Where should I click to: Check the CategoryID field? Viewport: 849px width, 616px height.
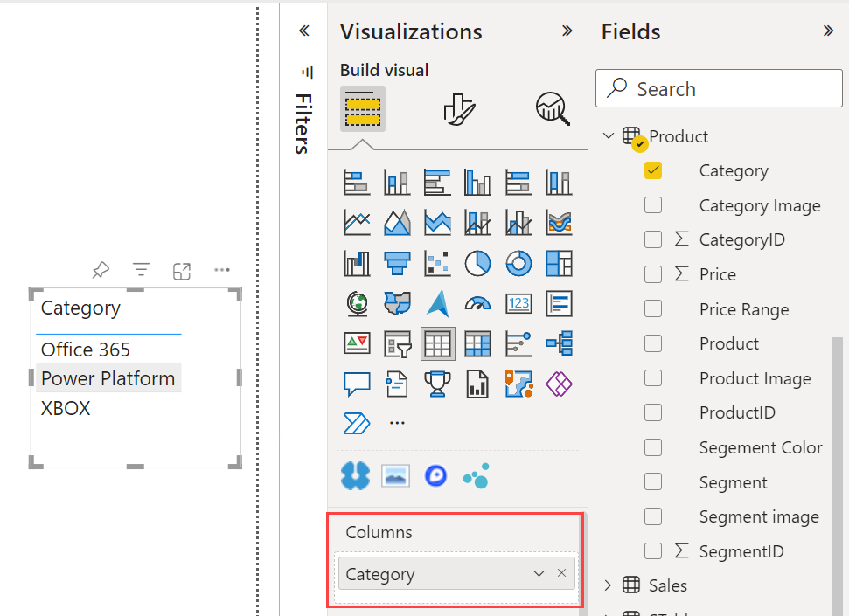(653, 239)
